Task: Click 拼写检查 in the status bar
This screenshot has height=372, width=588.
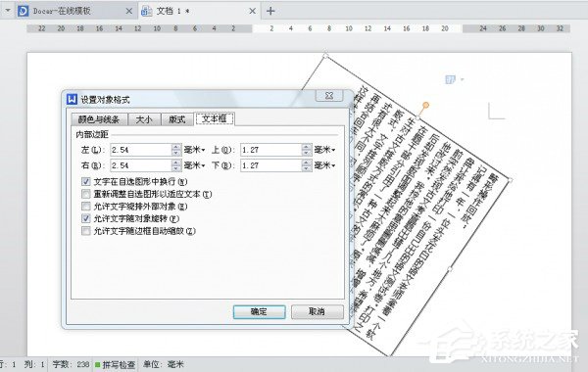Action: (115, 364)
